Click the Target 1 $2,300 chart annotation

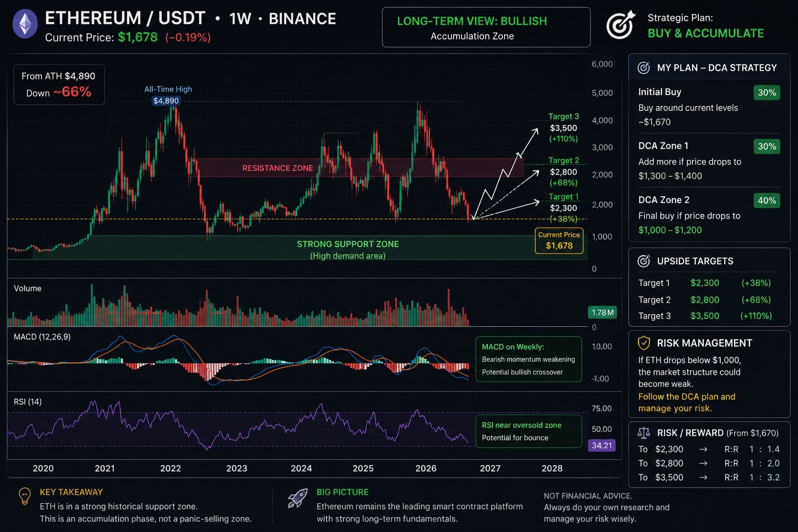[x=564, y=208]
